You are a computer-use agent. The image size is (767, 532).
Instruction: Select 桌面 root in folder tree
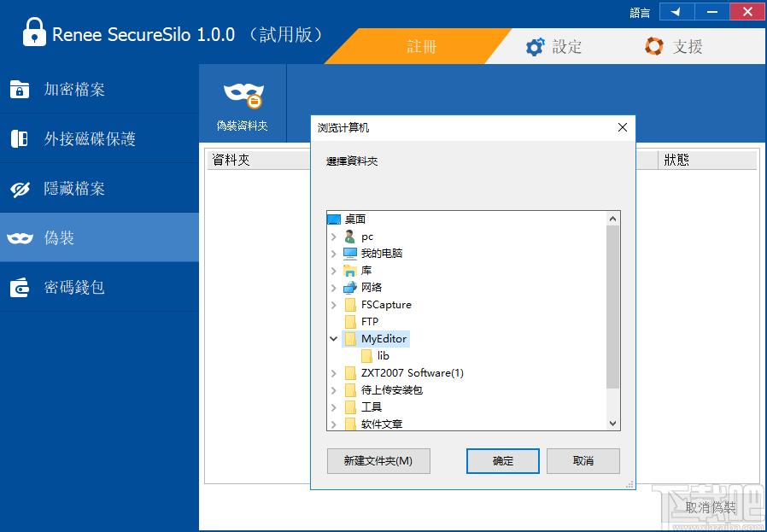(355, 219)
